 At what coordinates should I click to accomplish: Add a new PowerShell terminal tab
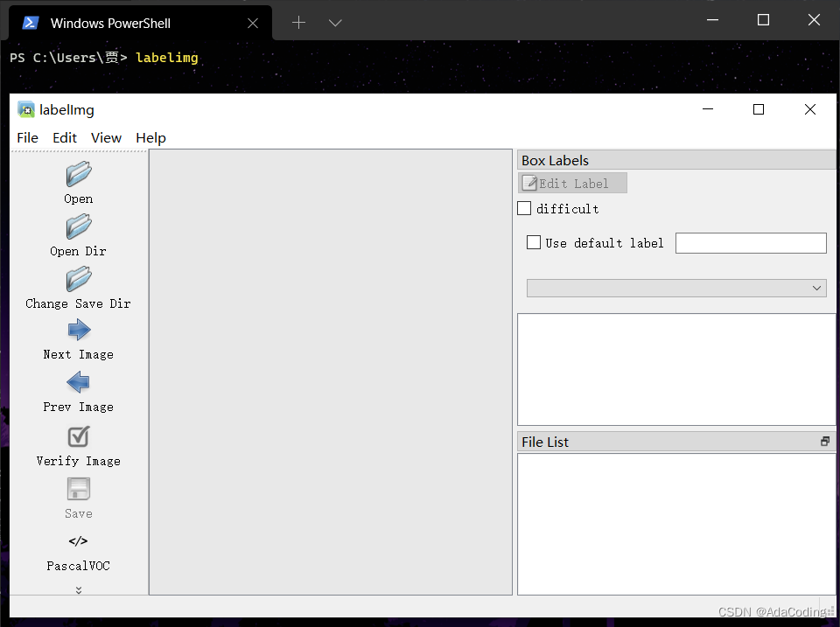298,23
